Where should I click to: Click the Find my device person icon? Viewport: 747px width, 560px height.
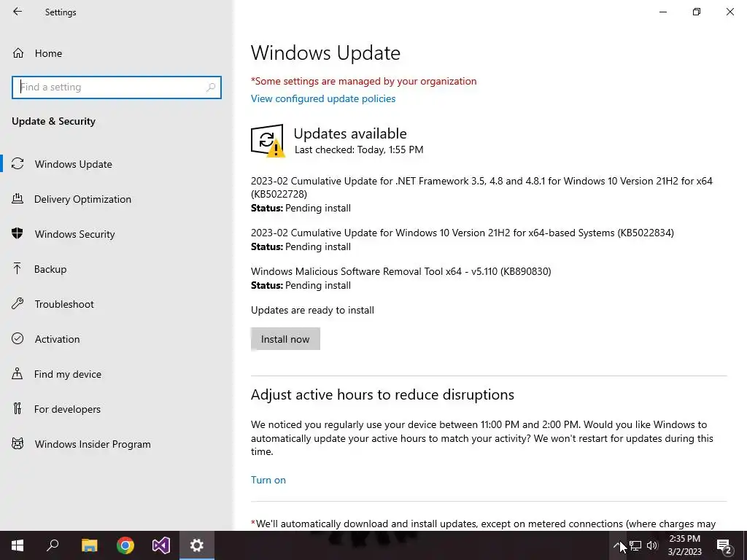pyautogui.click(x=18, y=374)
